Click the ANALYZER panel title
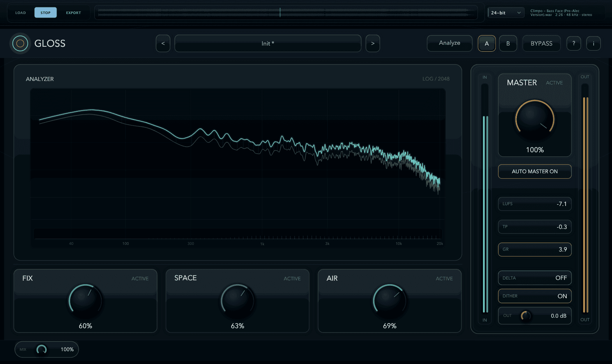The image size is (612, 364). click(40, 79)
